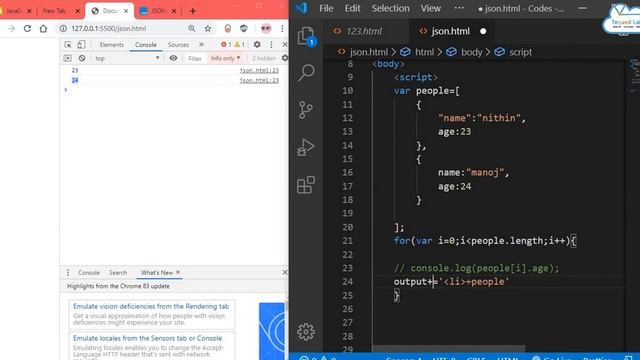
Task: Open VS Code Manage gear icon
Action: pos(306,332)
